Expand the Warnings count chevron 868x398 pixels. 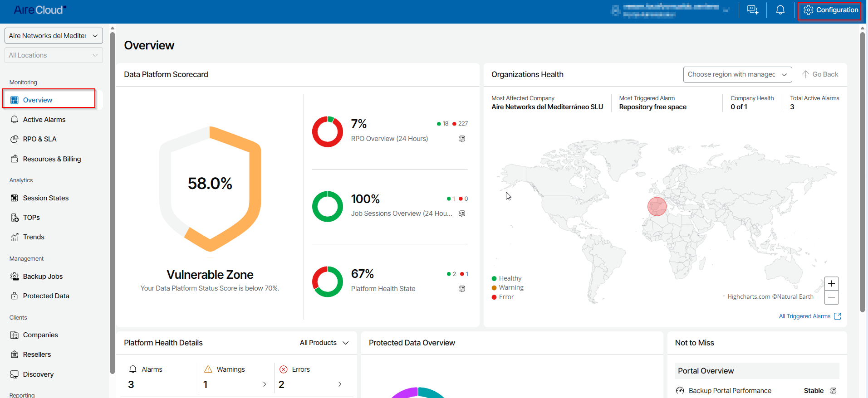(x=265, y=384)
